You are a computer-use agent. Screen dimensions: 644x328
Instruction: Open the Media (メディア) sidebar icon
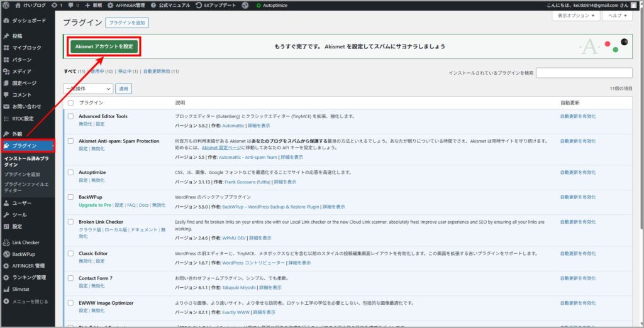coord(6,71)
